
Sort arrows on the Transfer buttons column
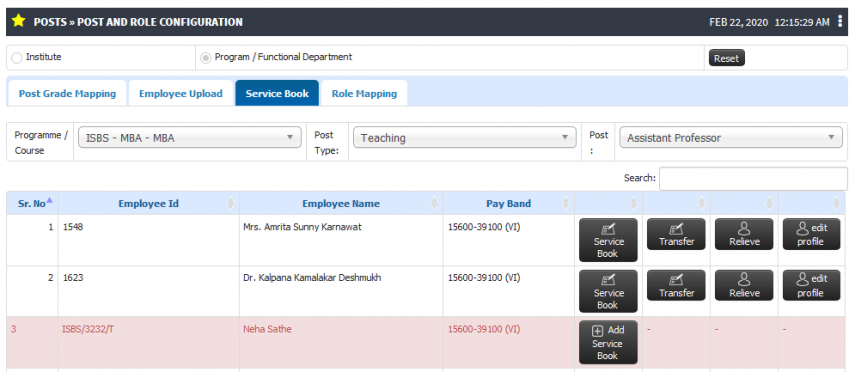tap(701, 203)
